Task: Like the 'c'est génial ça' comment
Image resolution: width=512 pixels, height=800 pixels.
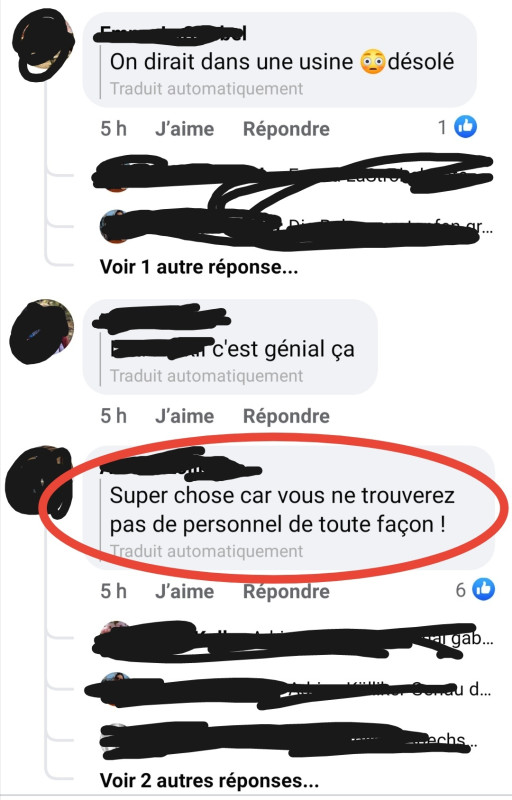Action: click(185, 416)
